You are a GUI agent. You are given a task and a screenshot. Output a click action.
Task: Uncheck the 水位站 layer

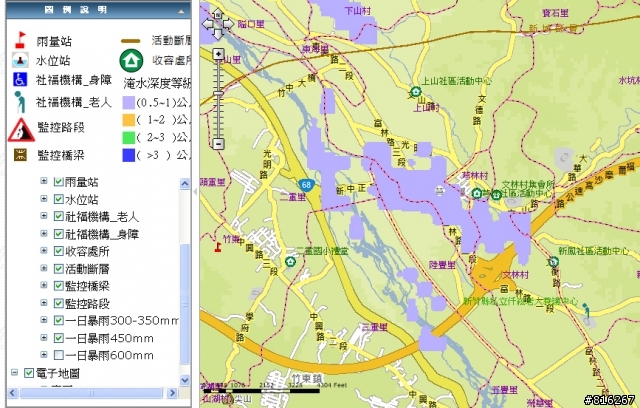pos(58,199)
